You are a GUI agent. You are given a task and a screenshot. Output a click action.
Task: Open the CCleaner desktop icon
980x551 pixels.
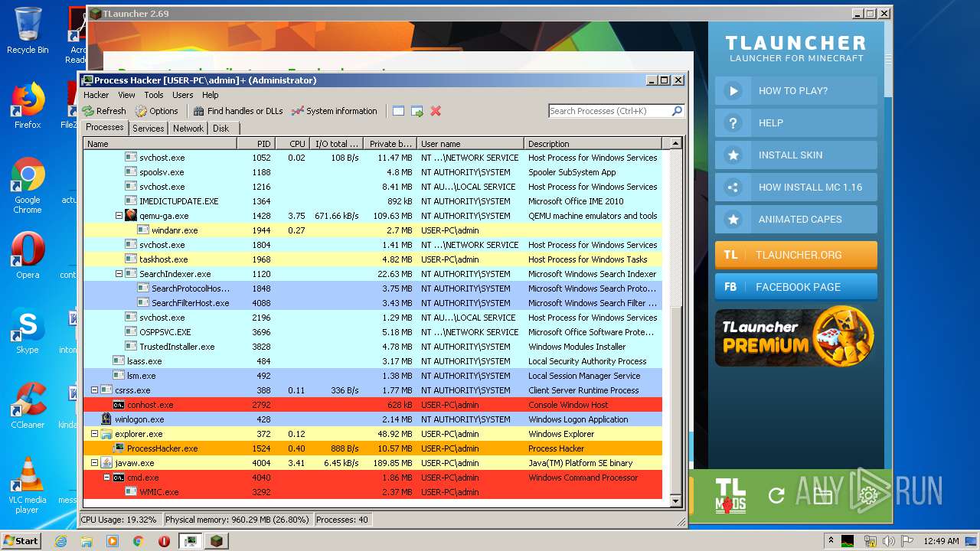click(x=28, y=406)
